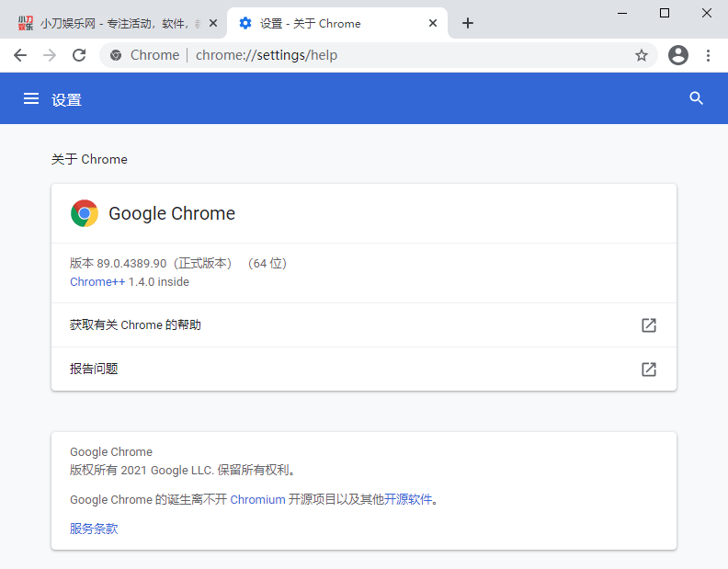This screenshot has width=728, height=569.
Task: Click the Chrome site info icon in address bar
Action: pos(116,55)
